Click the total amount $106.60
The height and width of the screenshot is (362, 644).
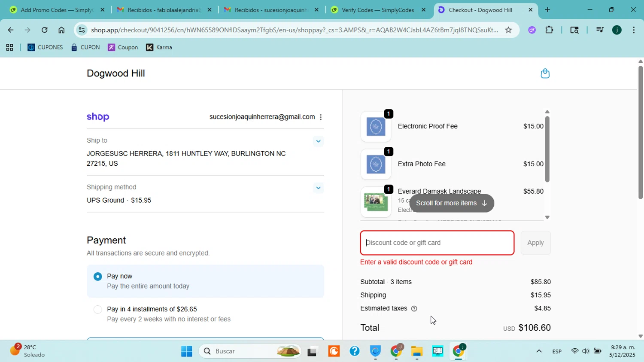pyautogui.click(x=535, y=328)
